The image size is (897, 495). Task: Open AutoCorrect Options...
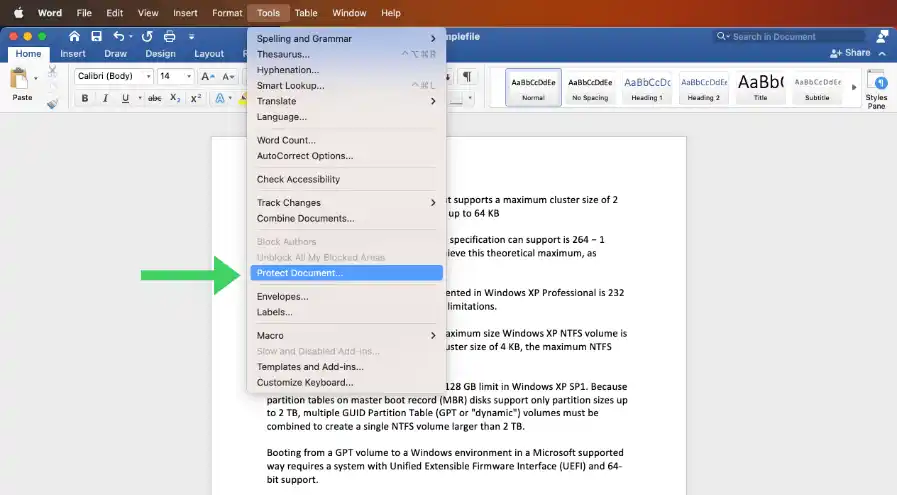click(347, 156)
